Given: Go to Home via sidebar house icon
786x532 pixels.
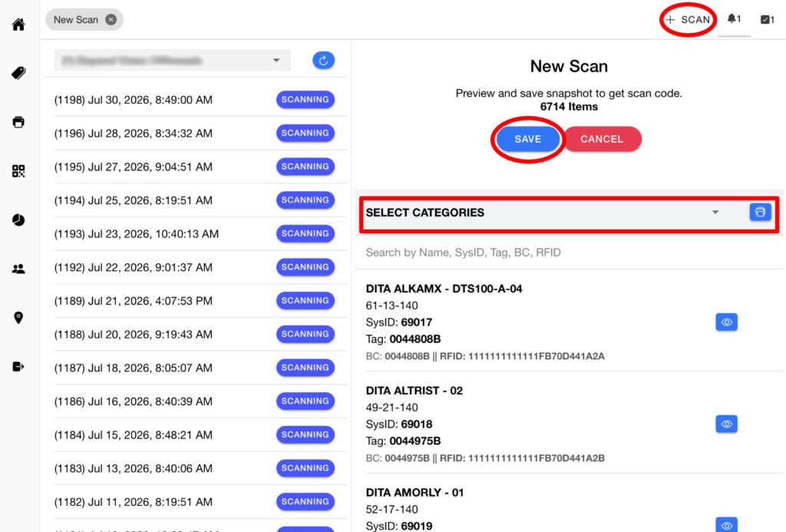Looking at the screenshot, I should [18, 25].
